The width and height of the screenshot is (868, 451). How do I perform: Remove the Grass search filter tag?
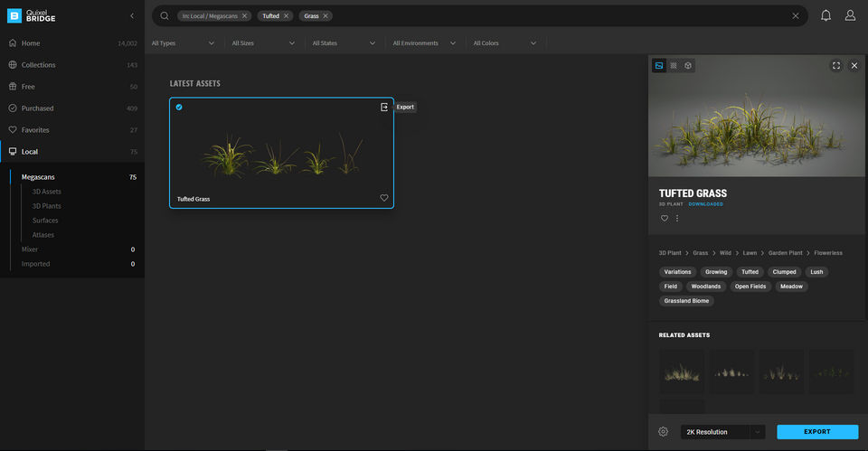pyautogui.click(x=325, y=15)
